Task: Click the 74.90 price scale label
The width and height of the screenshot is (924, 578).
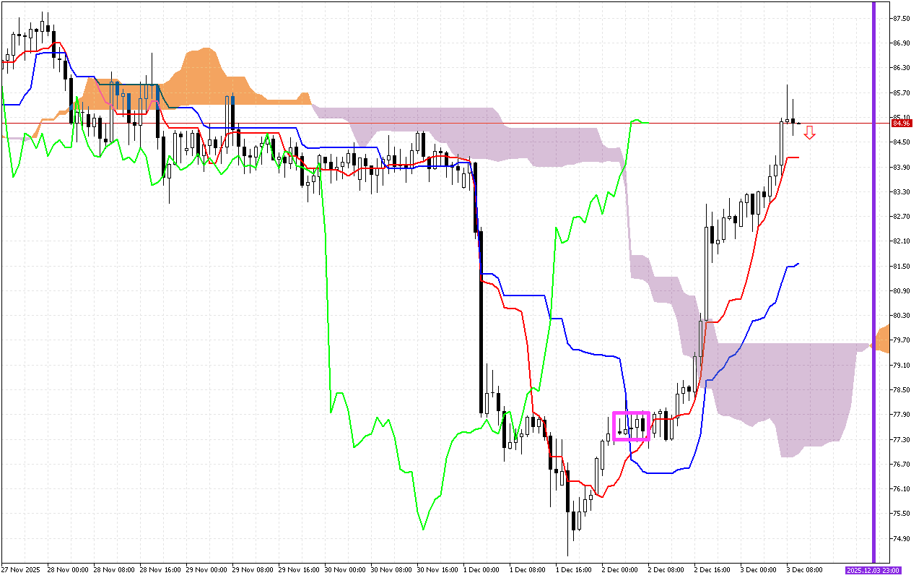Action: (900, 538)
